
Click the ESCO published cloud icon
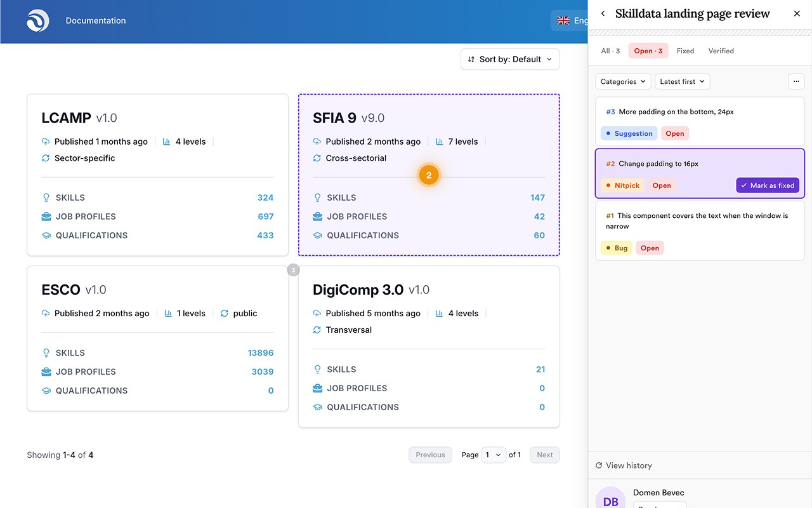(46, 313)
